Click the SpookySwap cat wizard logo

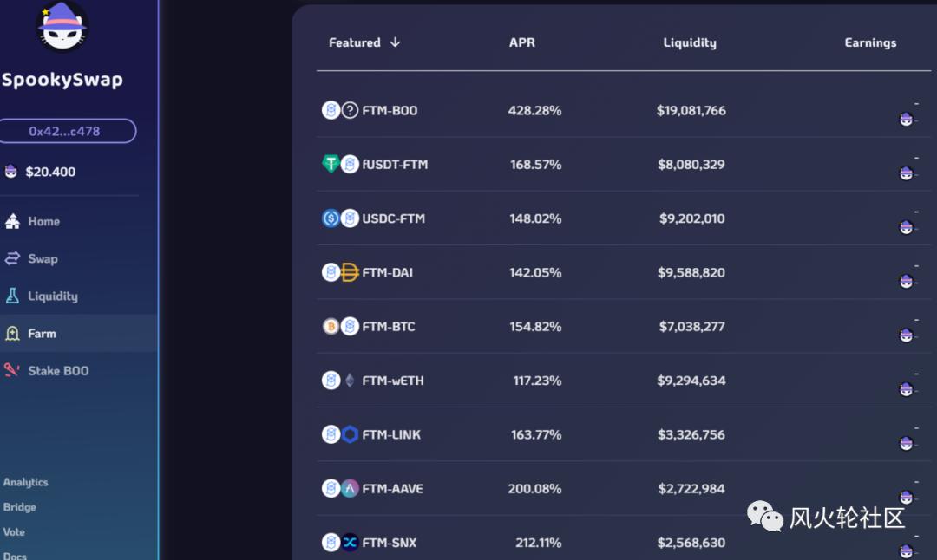(x=62, y=27)
